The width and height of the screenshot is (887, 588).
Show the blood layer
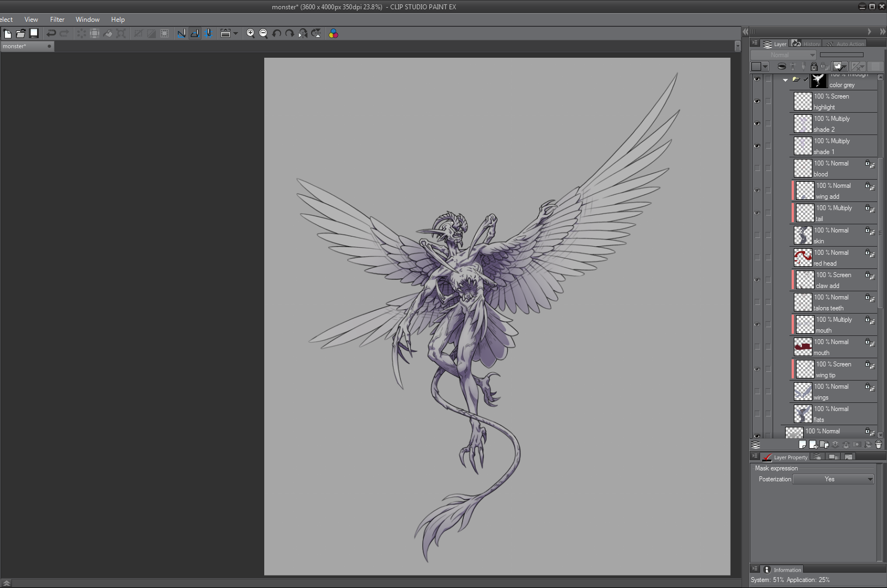pos(757,168)
